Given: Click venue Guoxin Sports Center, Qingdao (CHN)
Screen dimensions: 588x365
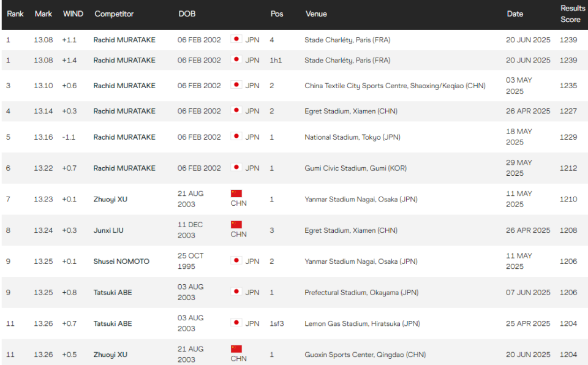Looking at the screenshot, I should (365, 355).
